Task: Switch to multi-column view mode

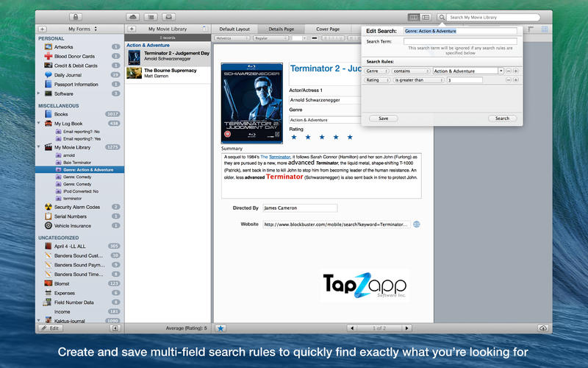Action: click(x=413, y=17)
